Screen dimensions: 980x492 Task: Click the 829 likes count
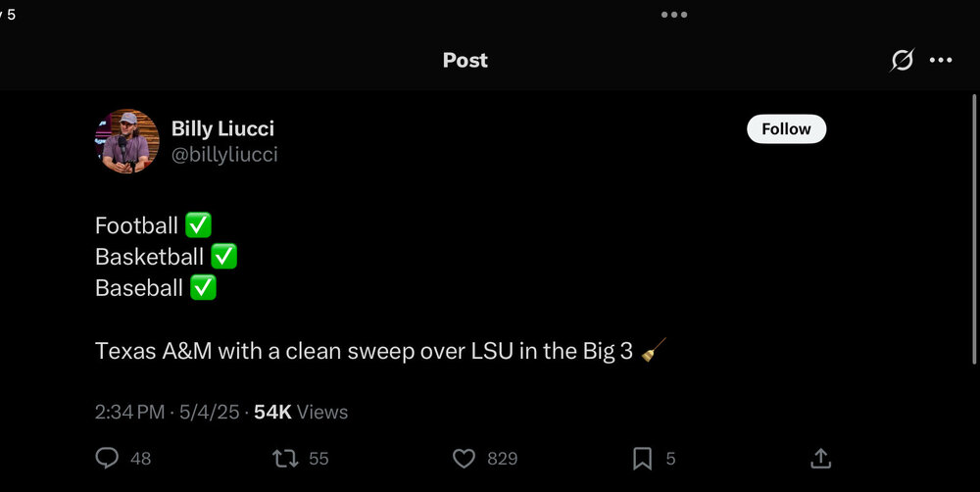502,458
